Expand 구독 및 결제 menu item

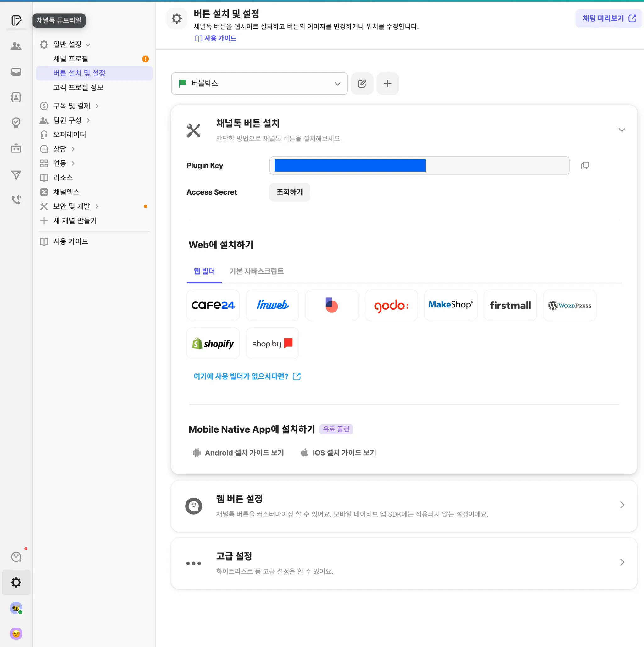click(72, 106)
